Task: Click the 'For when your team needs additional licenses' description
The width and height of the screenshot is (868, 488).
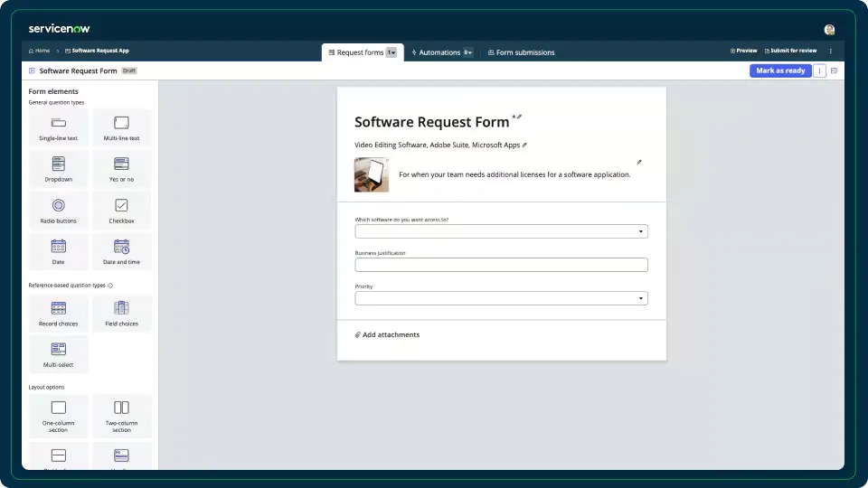Action: coord(514,174)
